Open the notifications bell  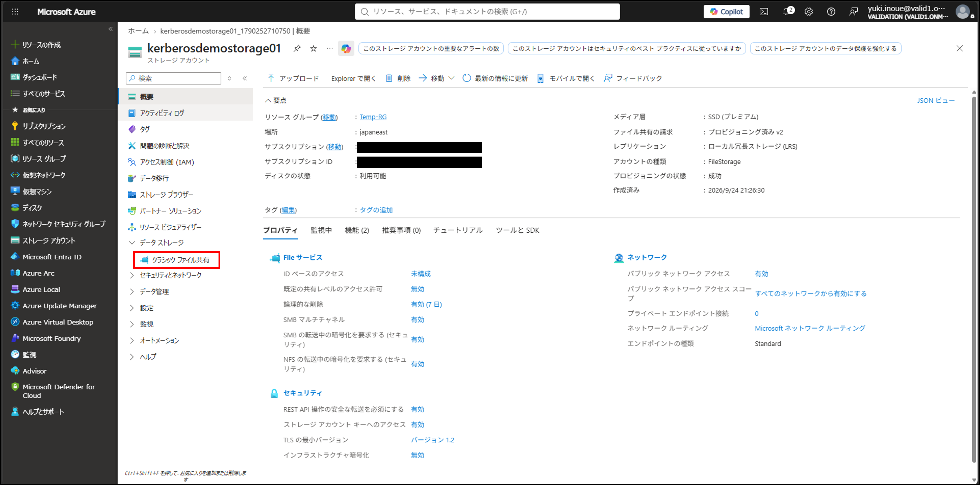point(786,11)
